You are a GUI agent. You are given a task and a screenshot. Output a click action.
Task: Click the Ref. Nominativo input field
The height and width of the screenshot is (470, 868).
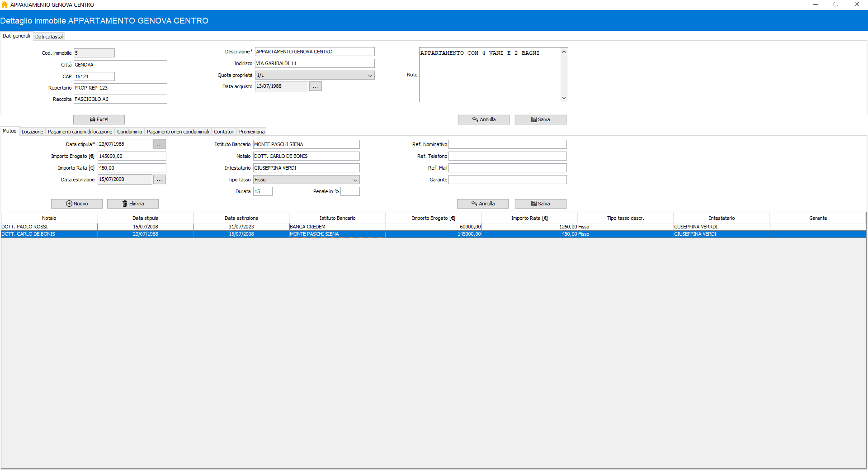click(507, 144)
